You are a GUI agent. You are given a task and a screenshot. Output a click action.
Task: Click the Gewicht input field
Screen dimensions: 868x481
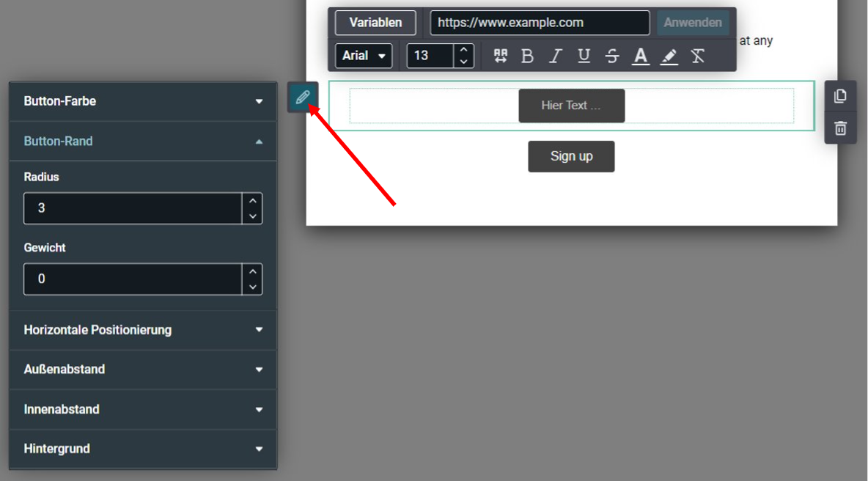(133, 279)
